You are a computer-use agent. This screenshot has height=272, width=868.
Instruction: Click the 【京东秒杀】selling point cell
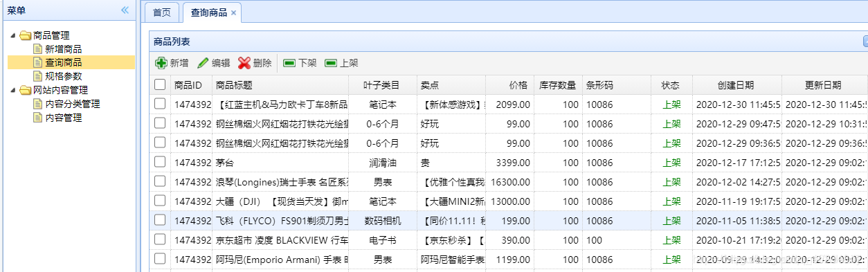click(451, 240)
